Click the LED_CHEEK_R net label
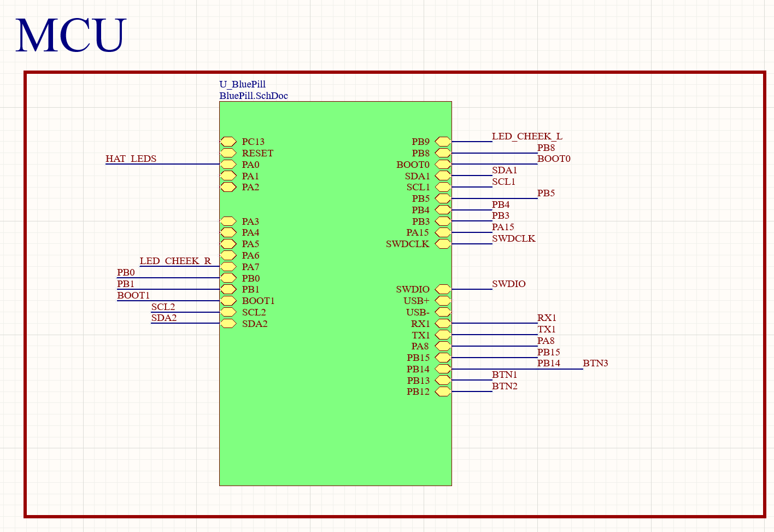This screenshot has width=774, height=532. 175,261
